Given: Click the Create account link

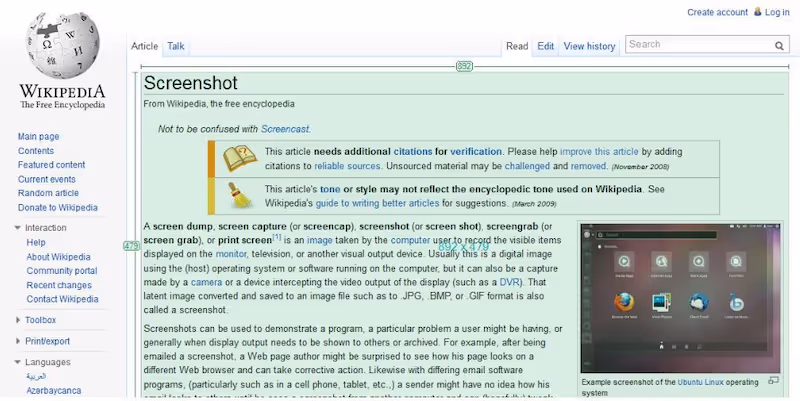Looking at the screenshot, I should (x=717, y=12).
